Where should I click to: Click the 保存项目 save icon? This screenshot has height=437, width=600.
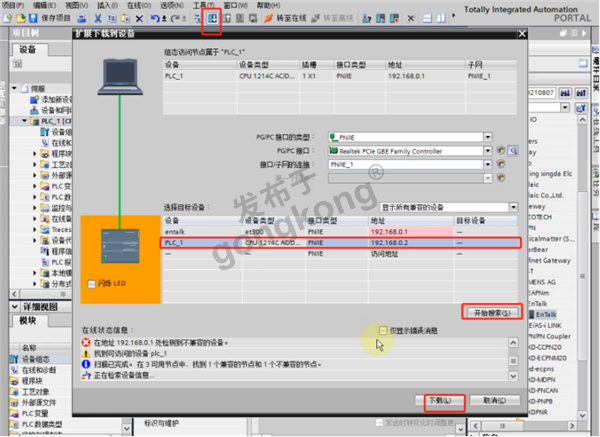pyautogui.click(x=33, y=18)
